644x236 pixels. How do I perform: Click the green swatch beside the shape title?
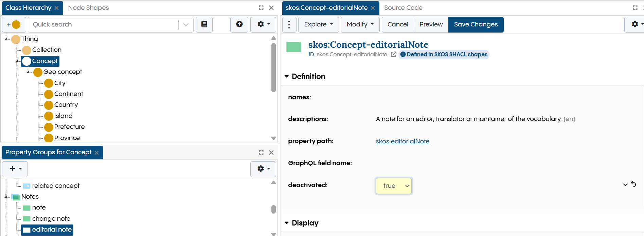294,47
